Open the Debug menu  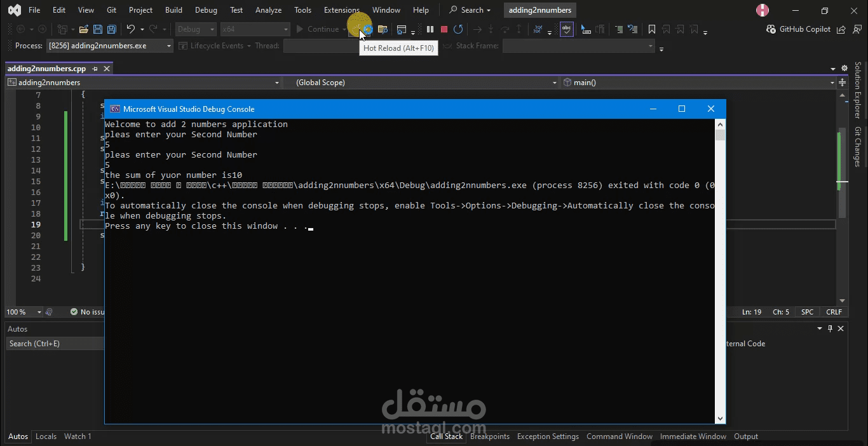pos(206,10)
